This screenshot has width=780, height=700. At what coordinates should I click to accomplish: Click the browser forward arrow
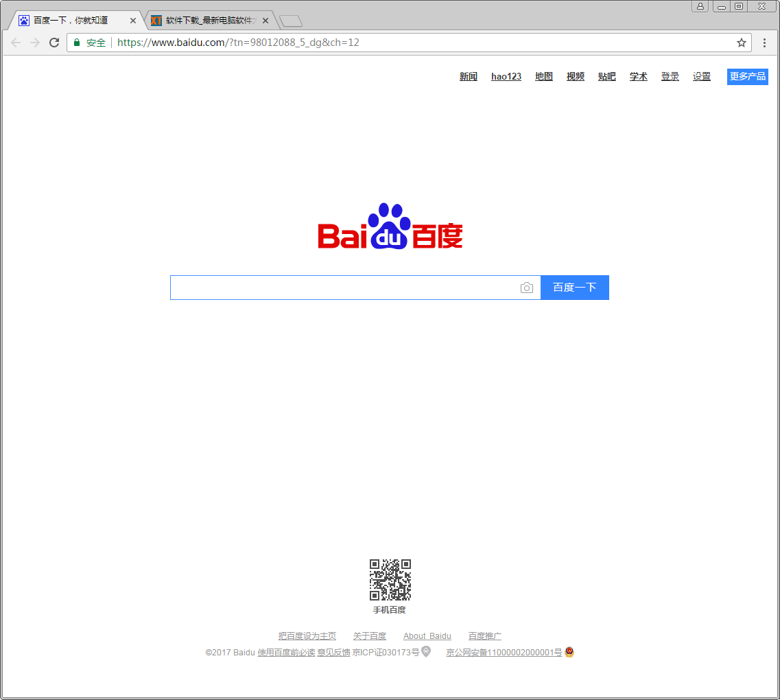[35, 43]
